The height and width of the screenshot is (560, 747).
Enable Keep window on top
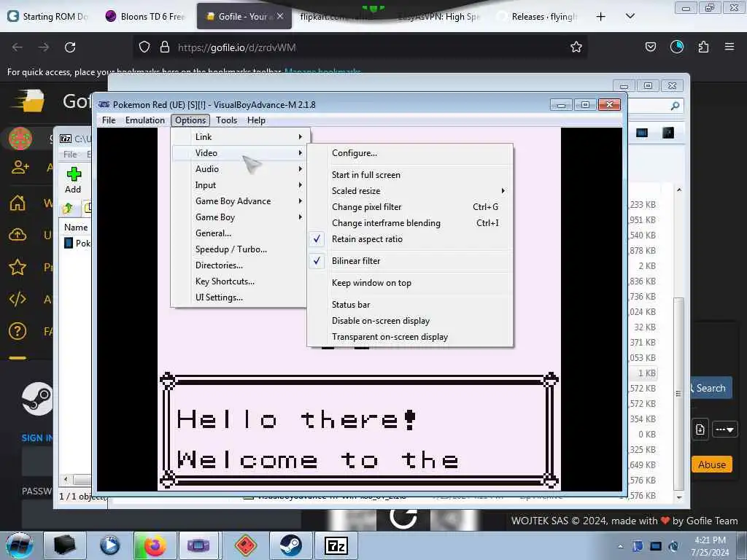(410, 283)
